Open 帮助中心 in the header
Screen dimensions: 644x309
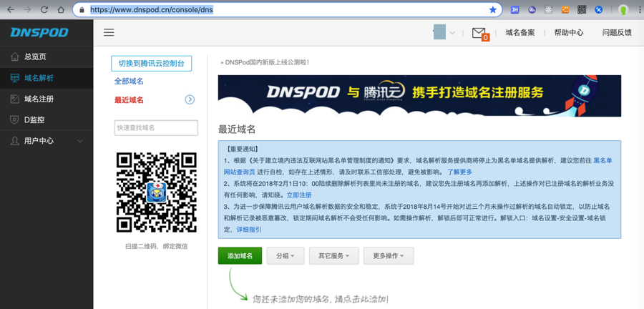pyautogui.click(x=568, y=33)
